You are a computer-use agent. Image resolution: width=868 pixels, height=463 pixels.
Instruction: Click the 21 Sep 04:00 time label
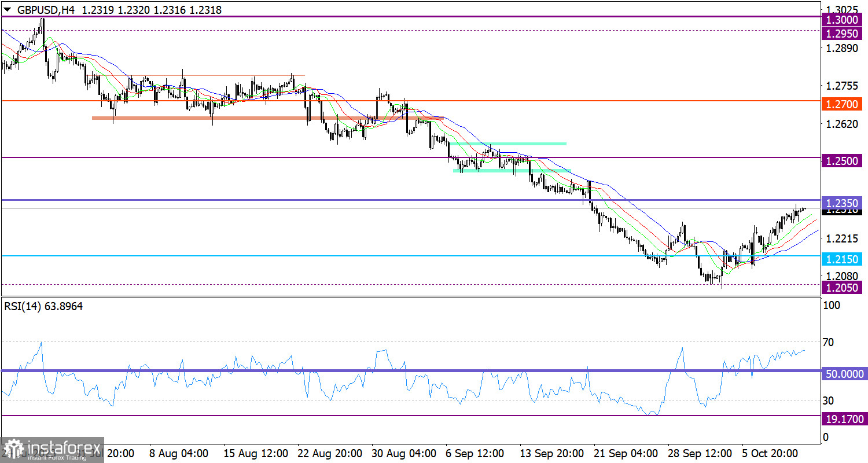[x=626, y=453]
